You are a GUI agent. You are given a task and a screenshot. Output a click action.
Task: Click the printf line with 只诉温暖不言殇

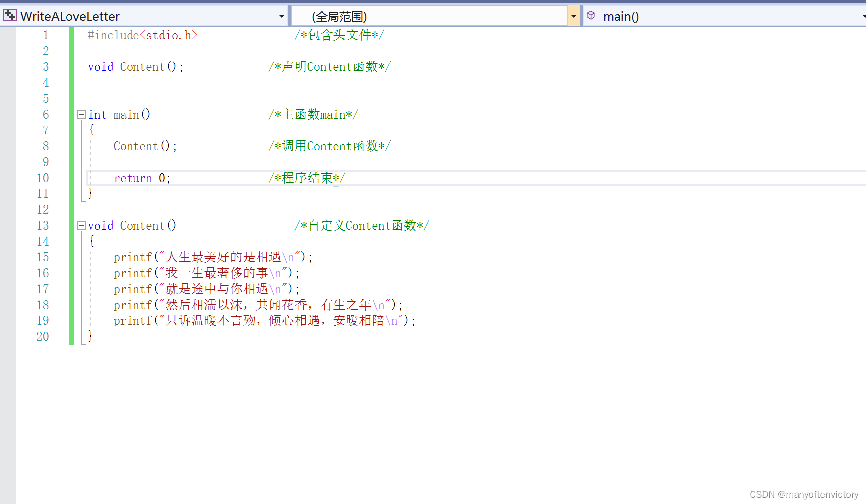265,321
